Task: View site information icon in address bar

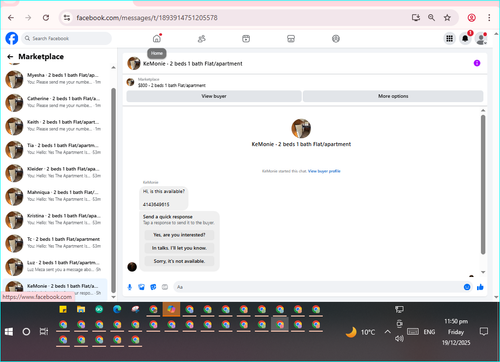Action: click(x=67, y=18)
